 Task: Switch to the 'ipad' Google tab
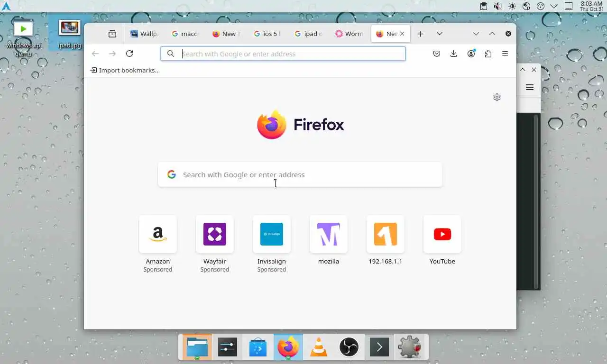coord(308,34)
